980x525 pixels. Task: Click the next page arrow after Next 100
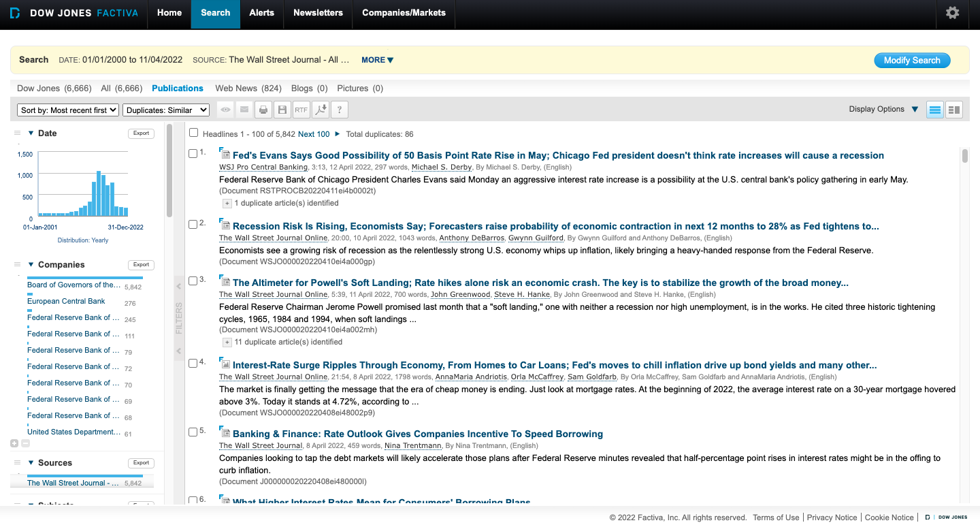[x=338, y=134]
